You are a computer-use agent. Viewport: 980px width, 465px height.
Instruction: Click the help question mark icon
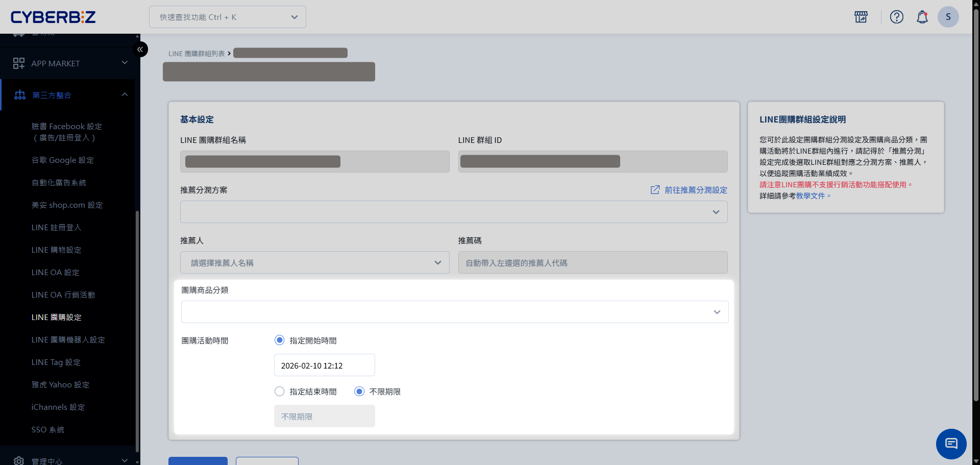click(x=896, y=17)
